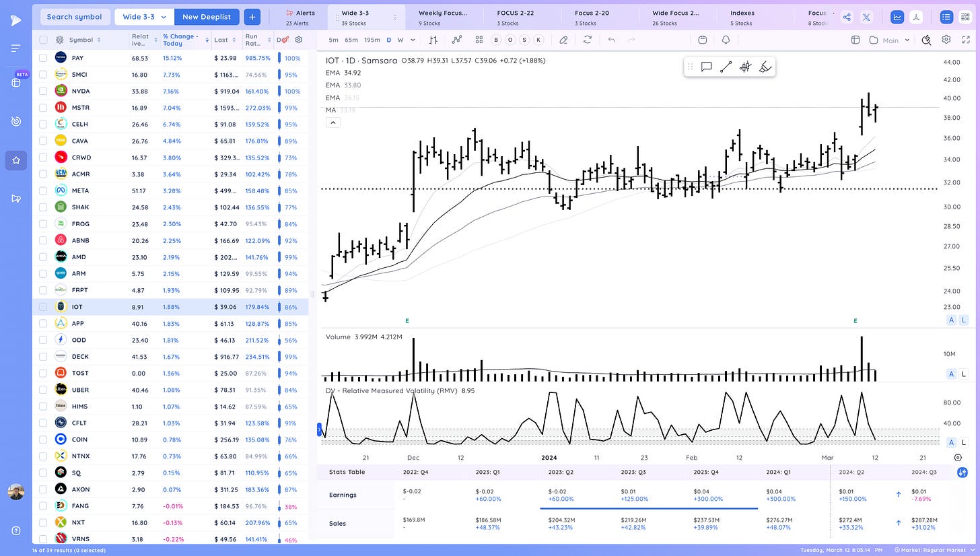Click the Search symbol field
Image resolution: width=980 pixels, height=556 pixels.
click(75, 17)
